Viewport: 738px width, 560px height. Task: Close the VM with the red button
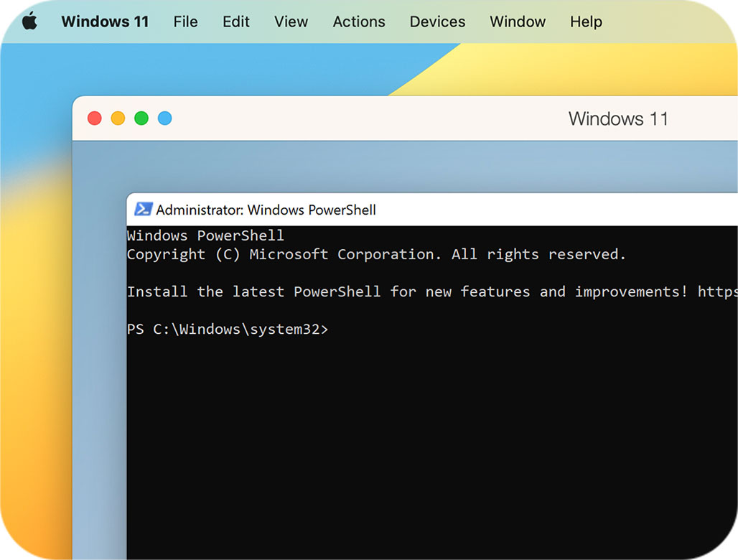[x=95, y=118]
